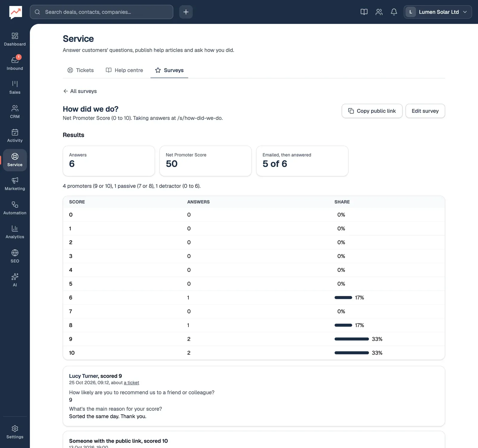The height and width of the screenshot is (448, 478).
Task: Select the Service sidebar item
Action: click(15, 160)
